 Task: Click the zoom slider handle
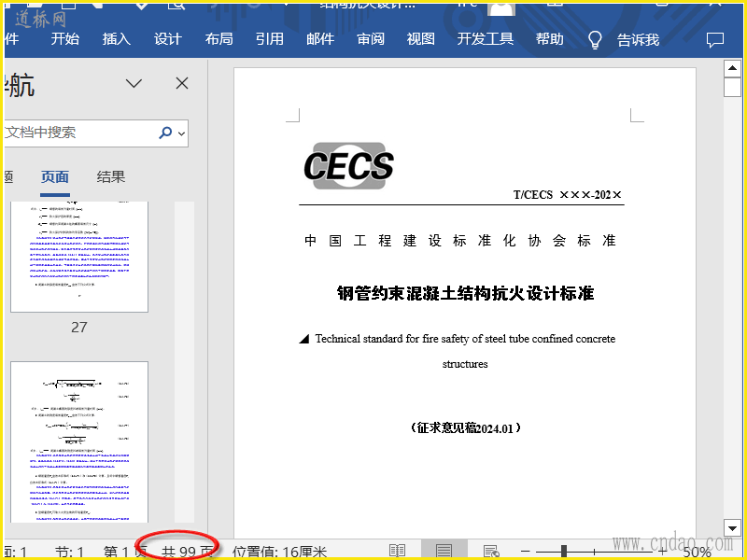(x=564, y=551)
